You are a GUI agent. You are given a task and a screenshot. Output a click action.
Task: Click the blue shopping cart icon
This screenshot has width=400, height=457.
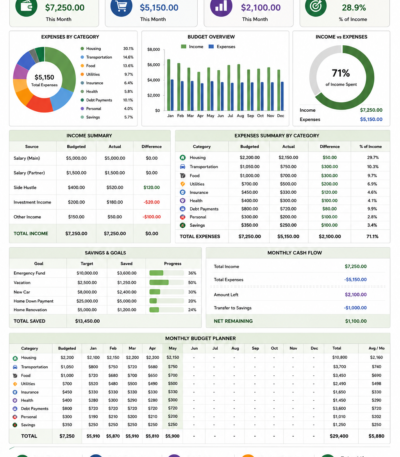pyautogui.click(x=121, y=6)
